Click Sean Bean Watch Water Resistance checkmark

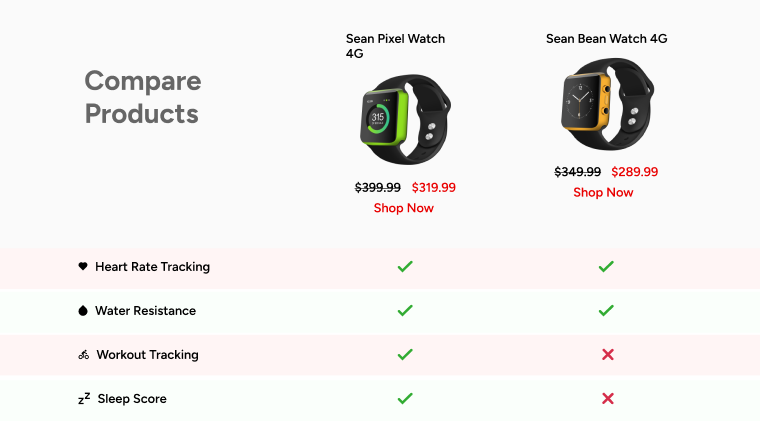(606, 311)
